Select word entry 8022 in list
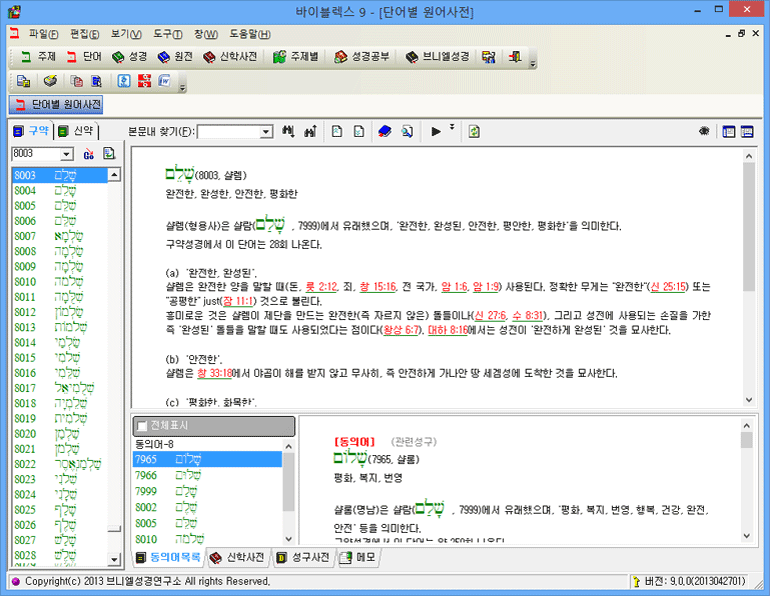Viewport: 770px width, 596px height. pyautogui.click(x=59, y=464)
